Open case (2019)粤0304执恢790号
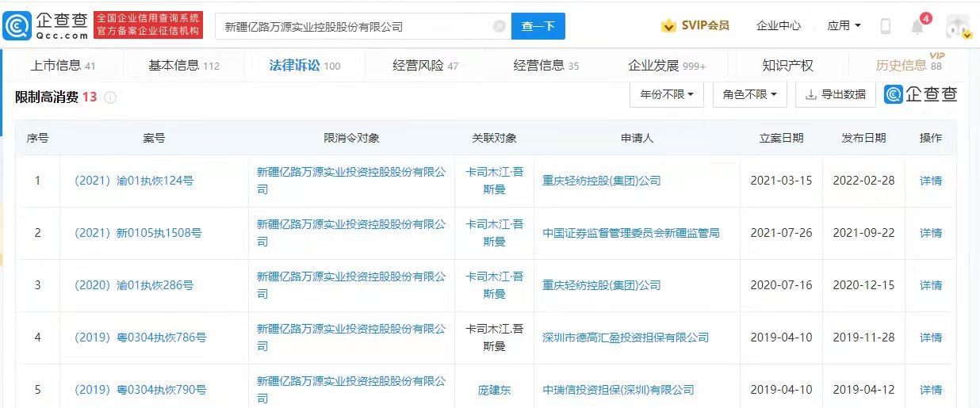Image resolution: width=980 pixels, height=408 pixels. (140, 390)
